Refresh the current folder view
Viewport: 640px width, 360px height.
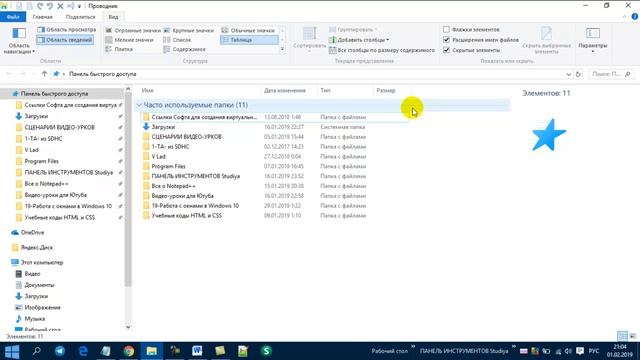pyautogui.click(x=578, y=74)
